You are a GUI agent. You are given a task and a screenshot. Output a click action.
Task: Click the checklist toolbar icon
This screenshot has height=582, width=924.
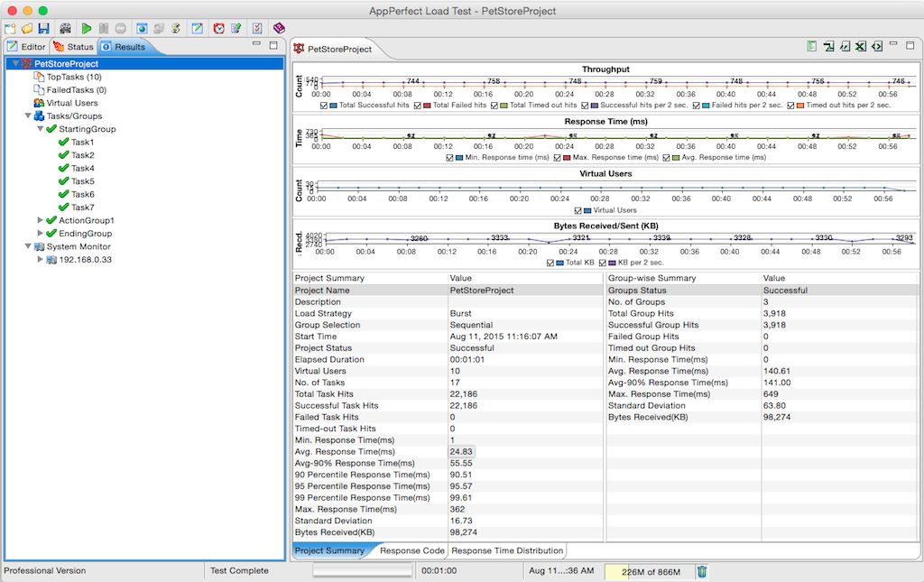pyautogui.click(x=257, y=28)
